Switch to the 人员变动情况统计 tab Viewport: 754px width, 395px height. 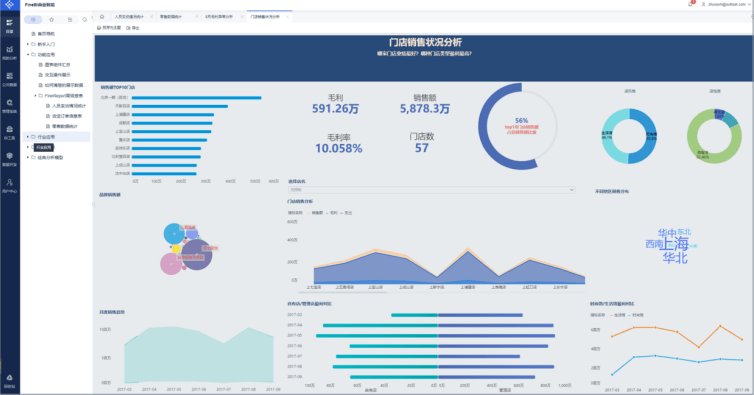point(129,16)
